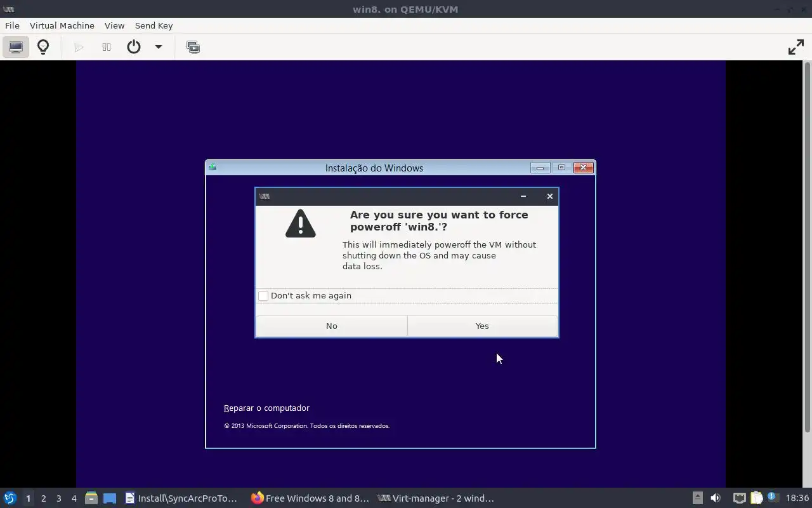Image resolution: width=812 pixels, height=508 pixels.
Task: Click Reparar o computador link
Action: [266, 408]
